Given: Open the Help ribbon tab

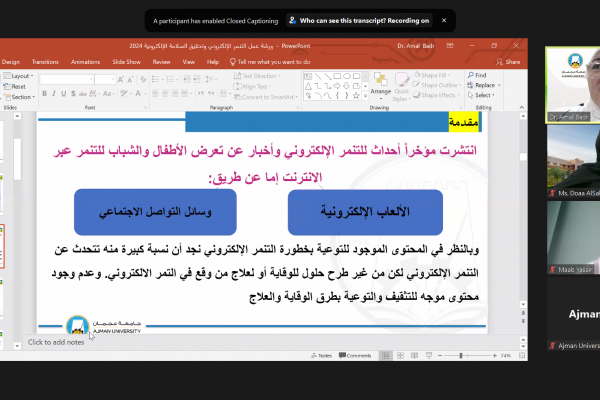Looking at the screenshot, I should click(213, 62).
